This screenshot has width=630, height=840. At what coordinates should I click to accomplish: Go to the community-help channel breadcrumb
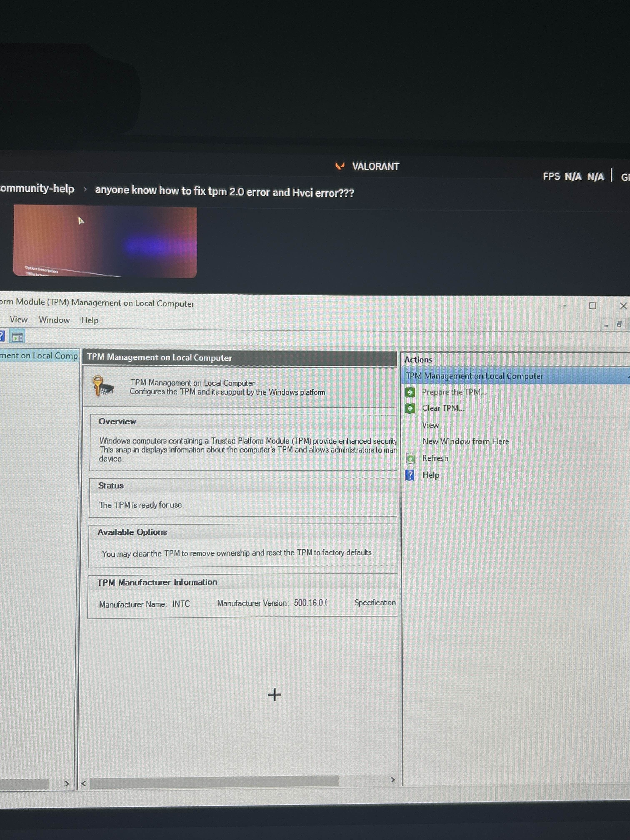point(37,189)
